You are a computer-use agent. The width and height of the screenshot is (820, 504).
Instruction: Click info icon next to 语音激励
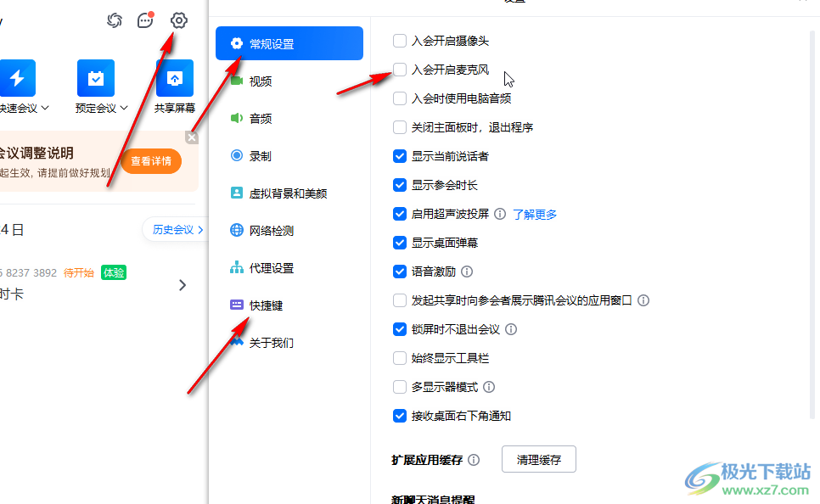click(x=467, y=272)
